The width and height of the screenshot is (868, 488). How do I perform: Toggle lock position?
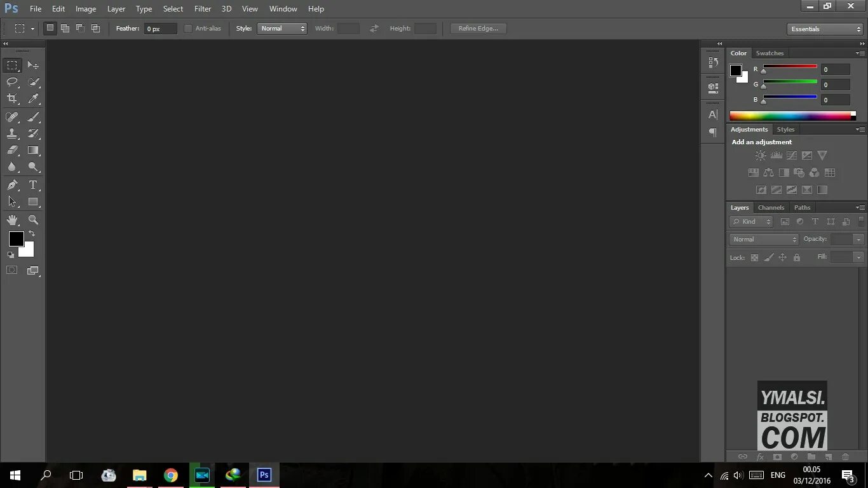[x=783, y=257]
